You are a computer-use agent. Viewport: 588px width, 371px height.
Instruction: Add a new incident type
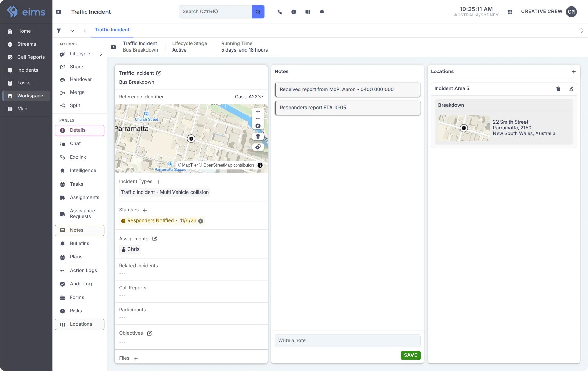click(x=158, y=182)
